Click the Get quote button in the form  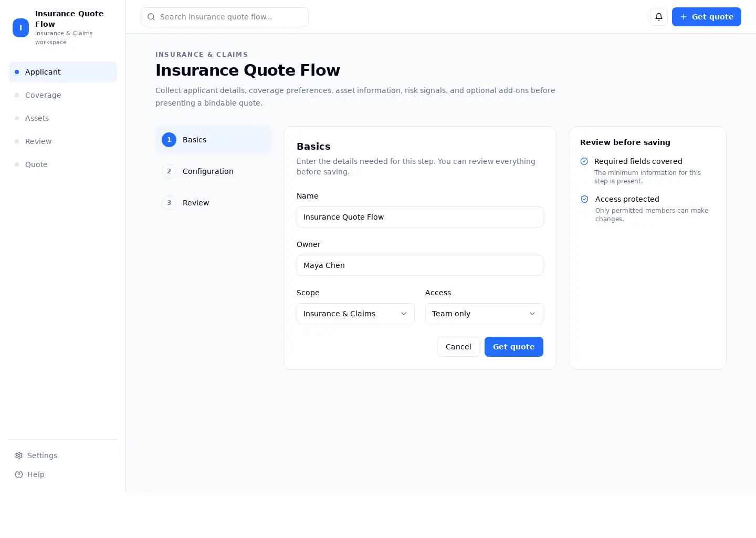[514, 347]
